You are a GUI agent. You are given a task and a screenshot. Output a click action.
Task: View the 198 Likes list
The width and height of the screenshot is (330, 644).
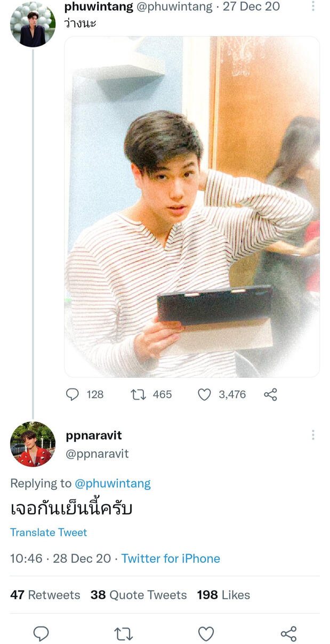click(223, 595)
